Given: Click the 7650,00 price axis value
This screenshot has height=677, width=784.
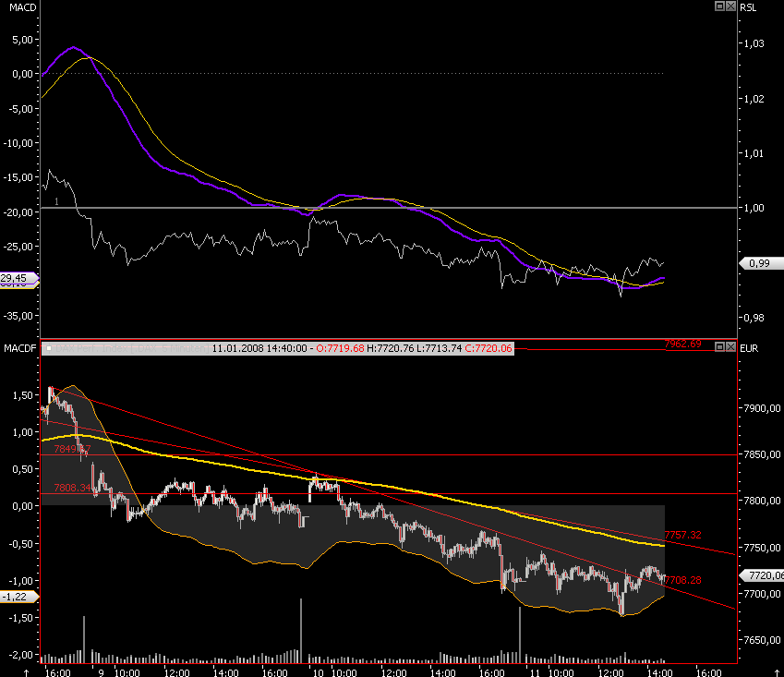Looking at the screenshot, I should point(762,640).
